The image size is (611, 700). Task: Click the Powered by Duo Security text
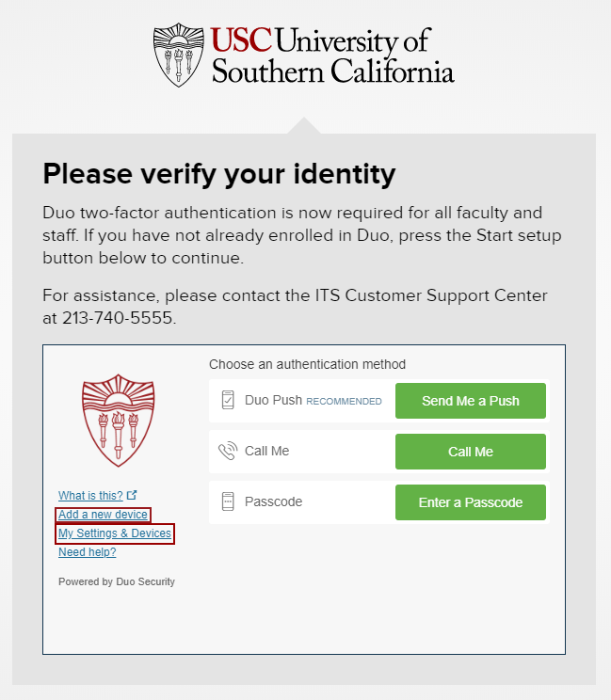pyautogui.click(x=117, y=581)
